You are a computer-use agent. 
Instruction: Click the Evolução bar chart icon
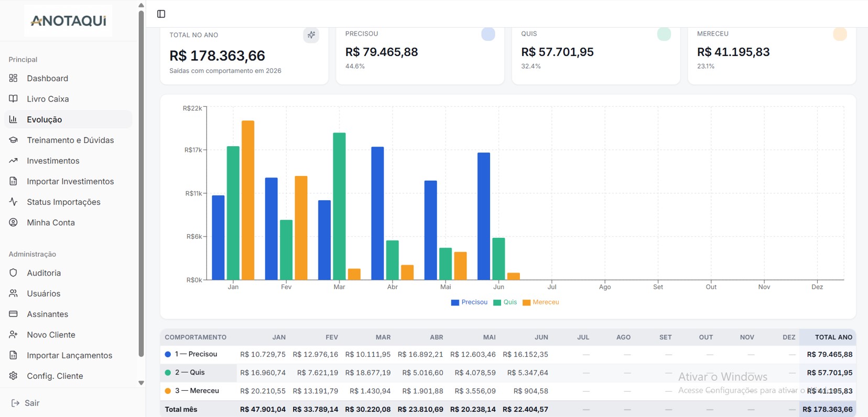click(13, 119)
